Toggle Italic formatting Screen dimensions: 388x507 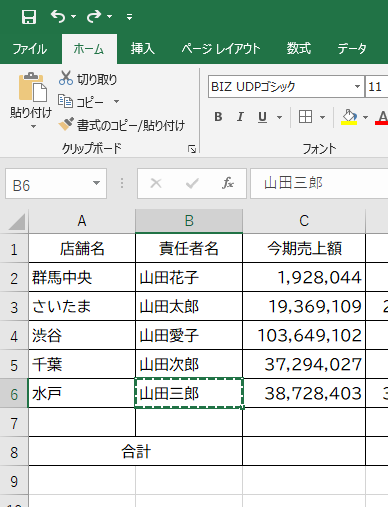pyautogui.click(x=240, y=117)
